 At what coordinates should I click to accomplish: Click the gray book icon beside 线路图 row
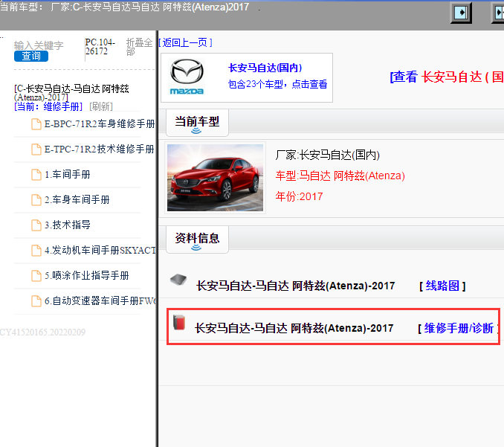(178, 280)
